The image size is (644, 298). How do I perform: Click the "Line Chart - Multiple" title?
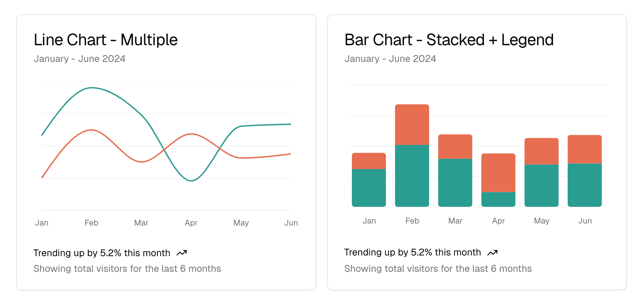(106, 40)
